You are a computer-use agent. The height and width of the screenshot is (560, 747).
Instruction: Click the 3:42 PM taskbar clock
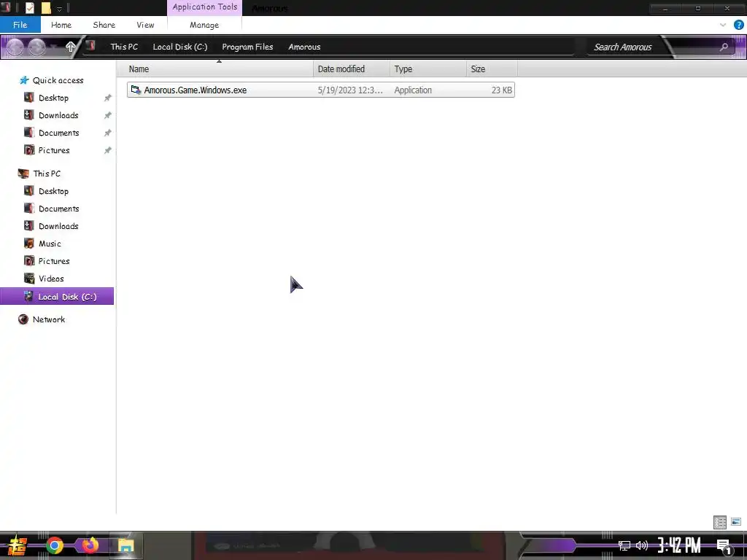679,545
